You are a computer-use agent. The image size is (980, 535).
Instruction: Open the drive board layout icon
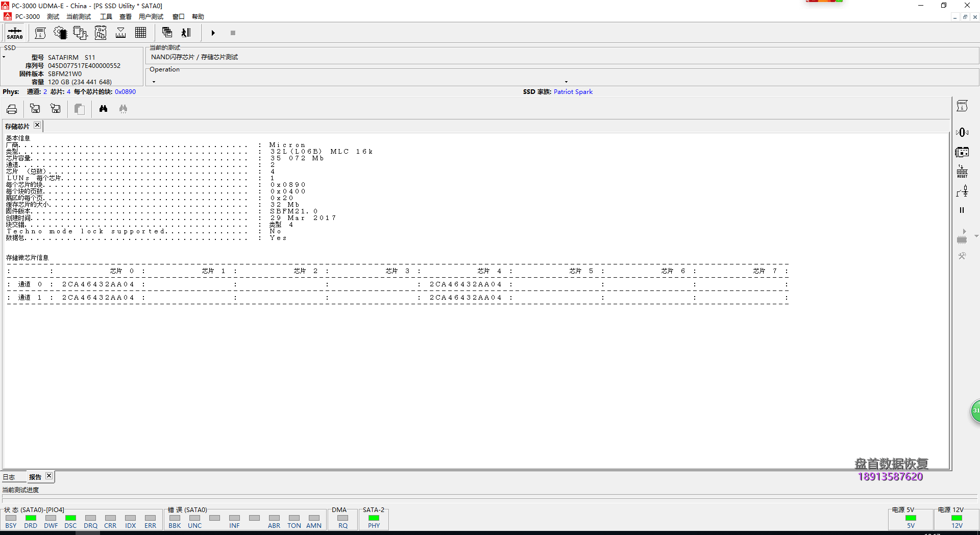pyautogui.click(x=101, y=33)
